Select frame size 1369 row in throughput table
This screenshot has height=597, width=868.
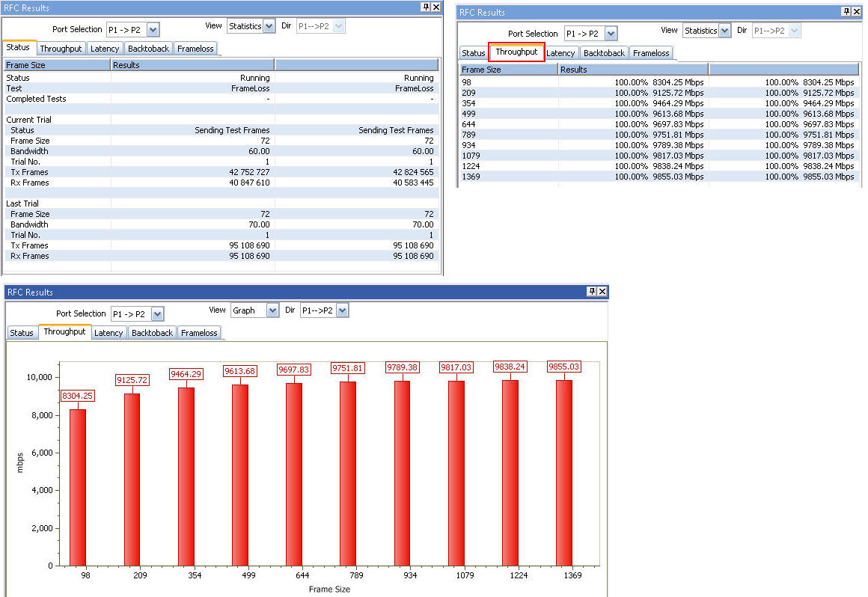pyautogui.click(x=658, y=177)
